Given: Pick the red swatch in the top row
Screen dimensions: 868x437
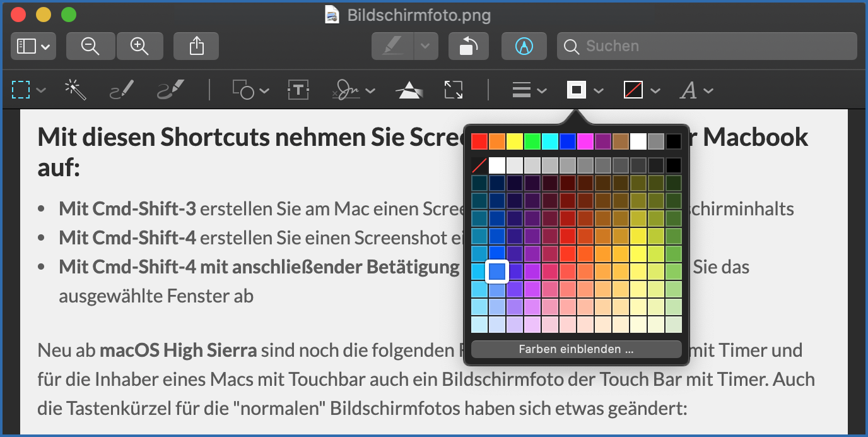Looking at the screenshot, I should click(x=479, y=141).
